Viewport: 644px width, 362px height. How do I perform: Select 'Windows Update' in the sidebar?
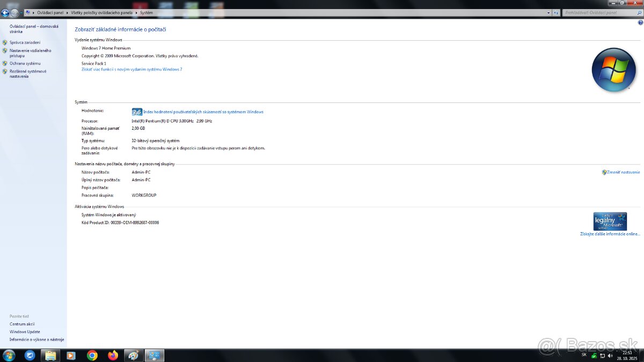(25, 331)
